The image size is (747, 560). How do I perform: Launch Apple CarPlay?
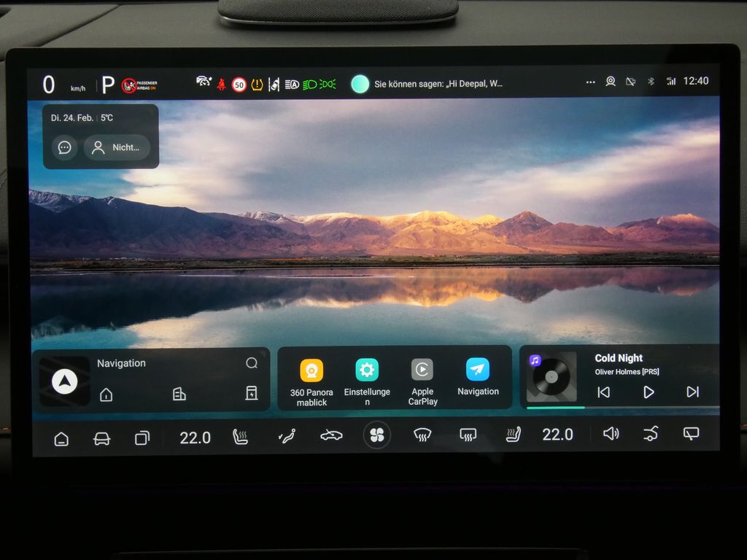pos(422,370)
